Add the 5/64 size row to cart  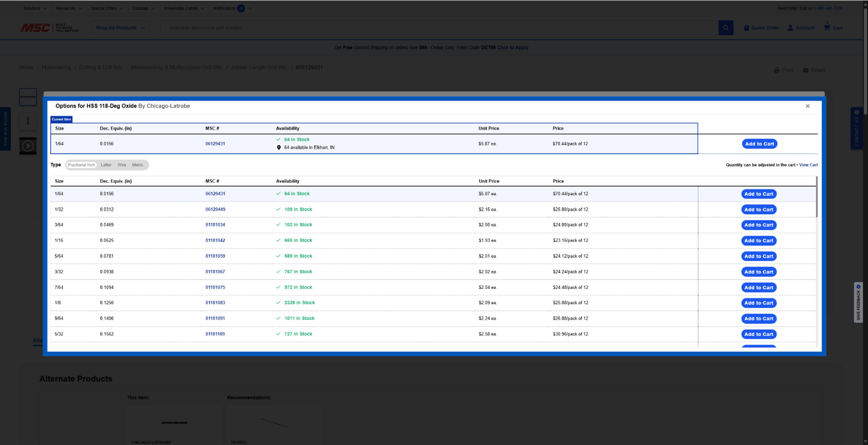click(759, 256)
